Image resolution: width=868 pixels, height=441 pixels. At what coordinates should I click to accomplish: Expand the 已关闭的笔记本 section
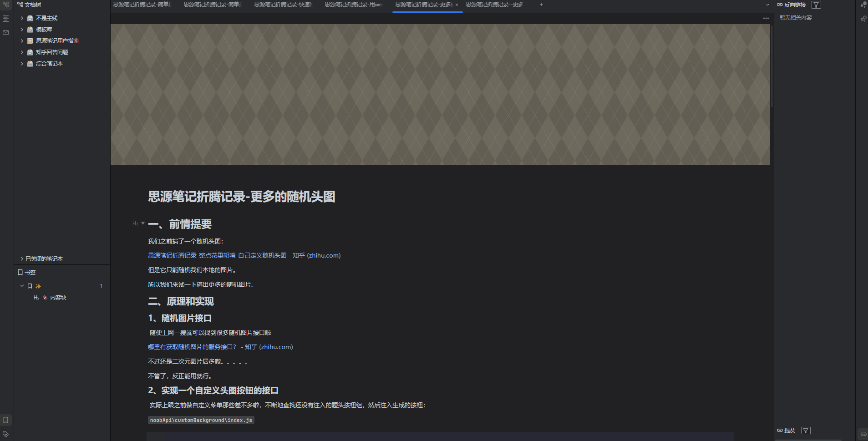point(22,258)
